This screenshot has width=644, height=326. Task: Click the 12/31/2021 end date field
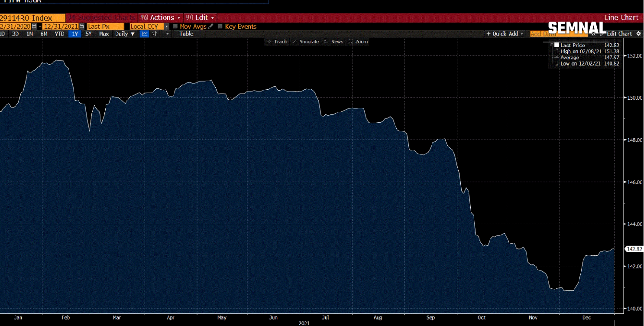click(60, 26)
